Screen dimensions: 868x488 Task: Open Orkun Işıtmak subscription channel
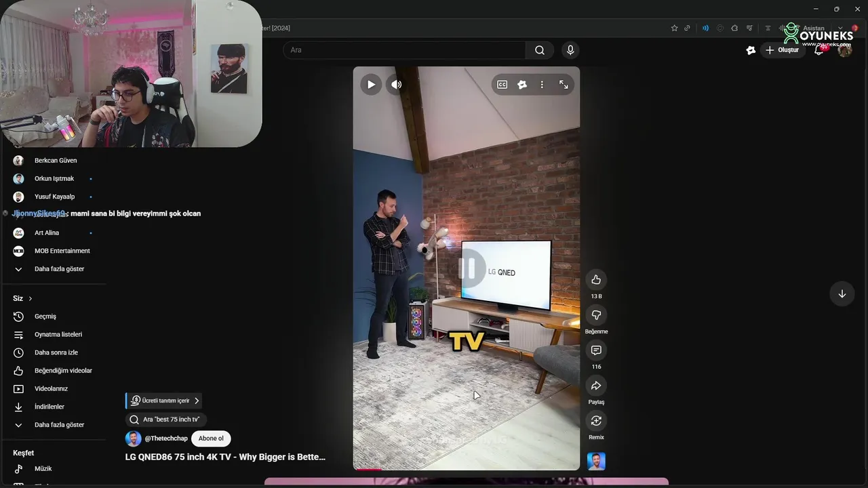(53, 178)
